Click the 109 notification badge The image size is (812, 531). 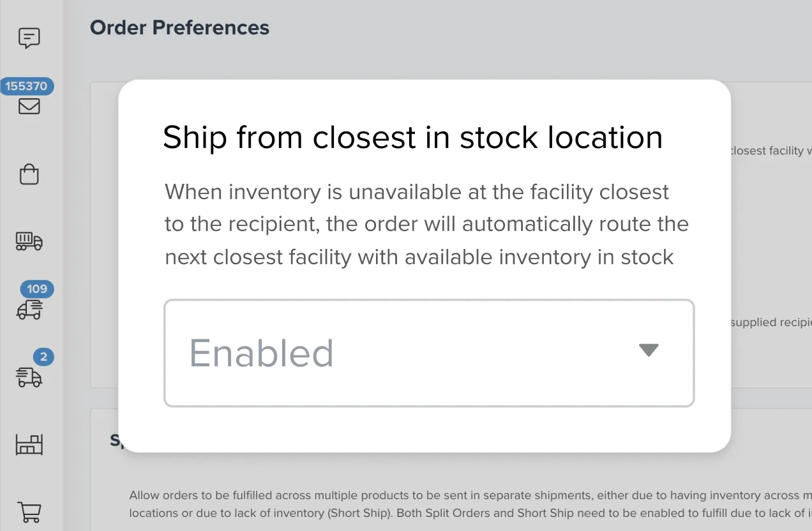click(37, 289)
